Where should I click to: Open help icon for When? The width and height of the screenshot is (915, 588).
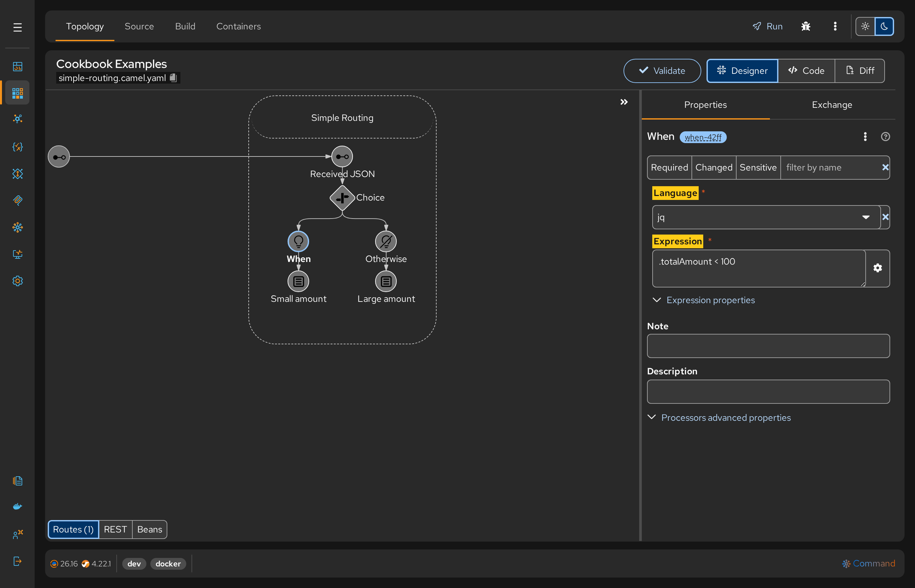885,137
